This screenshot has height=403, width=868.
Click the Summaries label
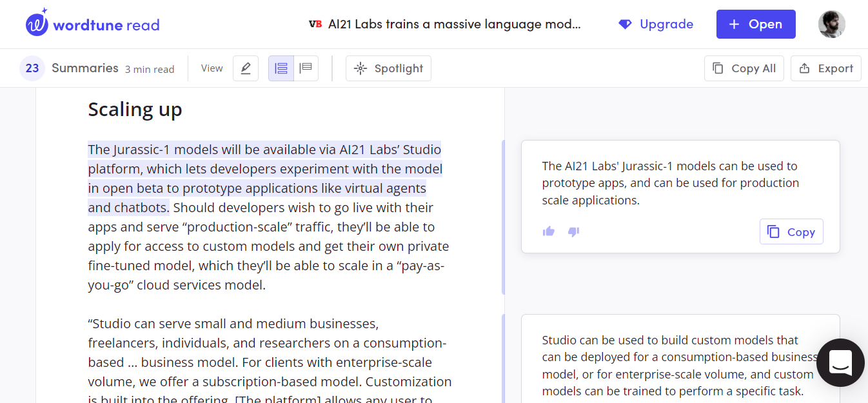pos(85,68)
